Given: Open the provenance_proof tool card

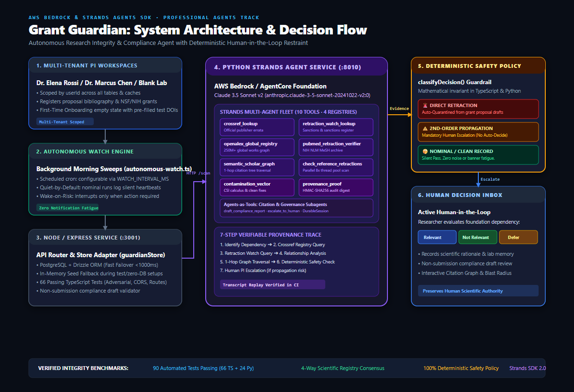Looking at the screenshot, I should coord(336,187).
